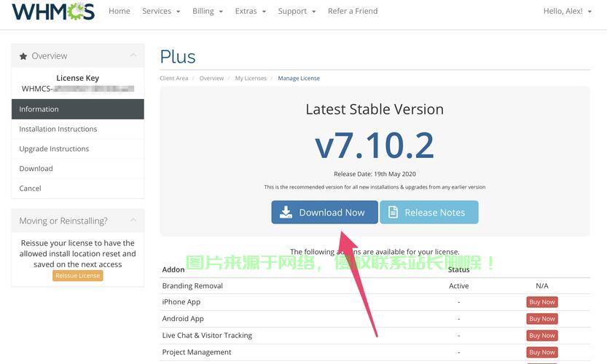Open the Download sidebar item

(36, 168)
